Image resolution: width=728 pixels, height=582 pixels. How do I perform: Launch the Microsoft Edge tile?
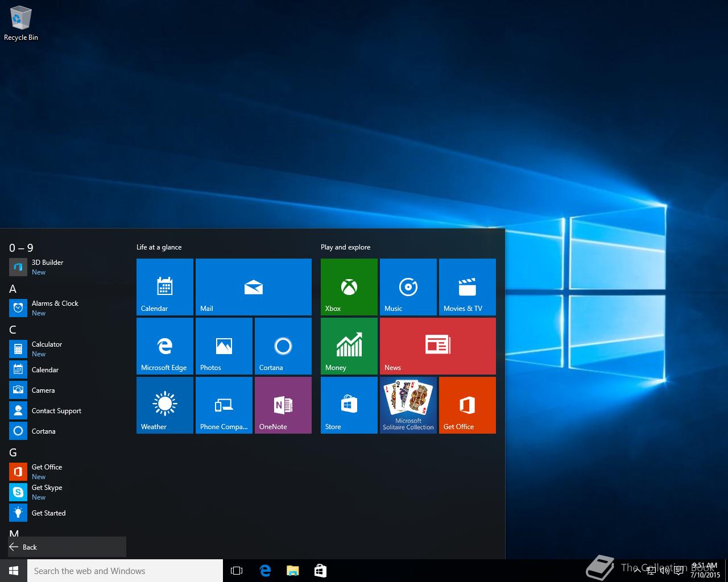pyautogui.click(x=165, y=346)
